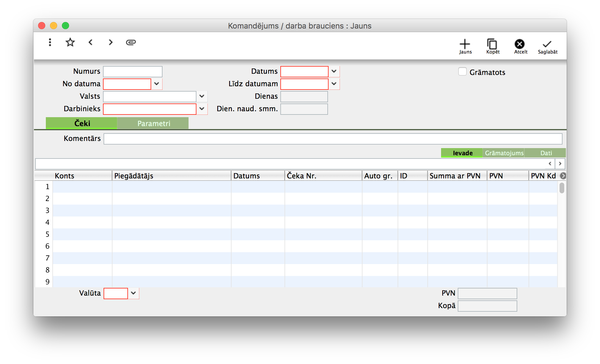Open the three-dot options menu
This screenshot has height=364, width=600.
pos(50,42)
